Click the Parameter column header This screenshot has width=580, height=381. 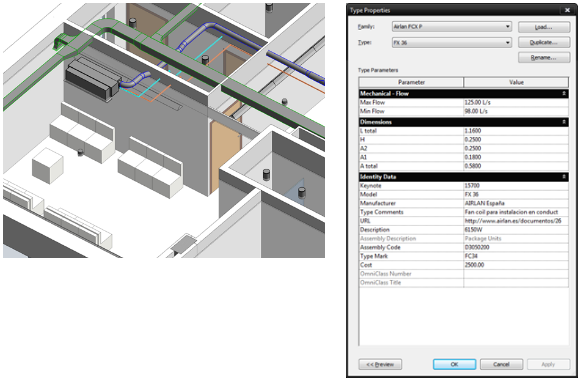(411, 82)
